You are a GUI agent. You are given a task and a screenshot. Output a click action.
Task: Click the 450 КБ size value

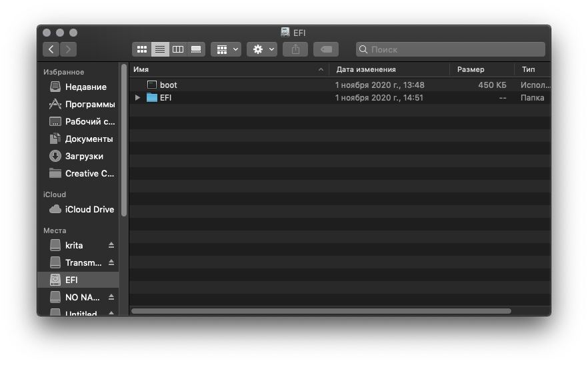[x=492, y=85]
